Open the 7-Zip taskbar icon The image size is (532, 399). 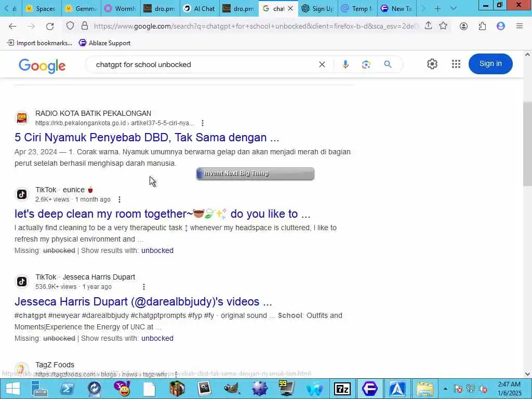click(342, 389)
